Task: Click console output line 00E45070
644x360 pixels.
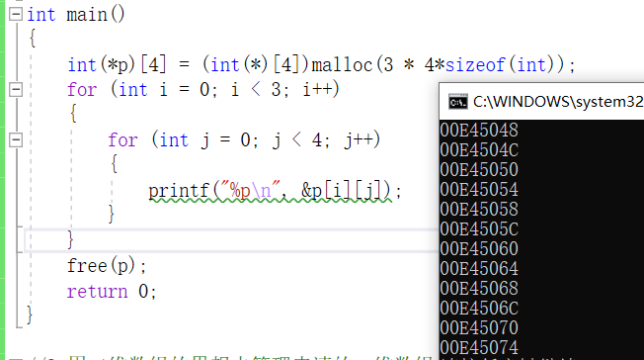Action: pyautogui.click(x=479, y=327)
